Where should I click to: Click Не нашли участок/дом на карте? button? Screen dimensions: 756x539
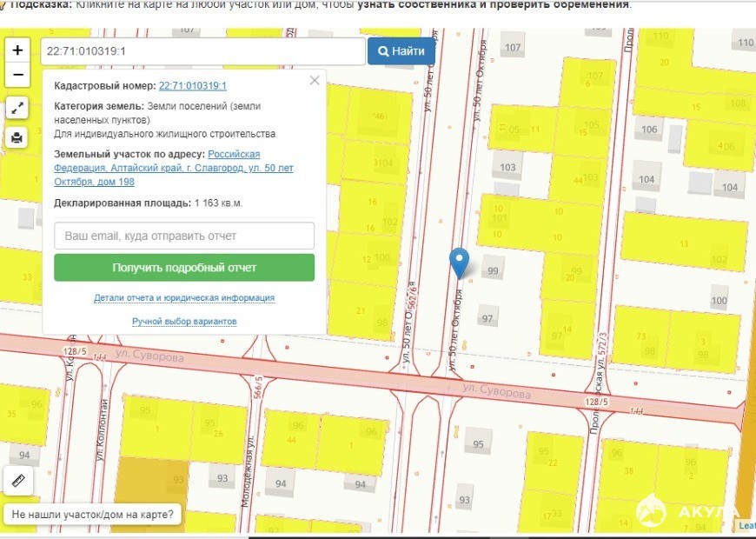92,515
